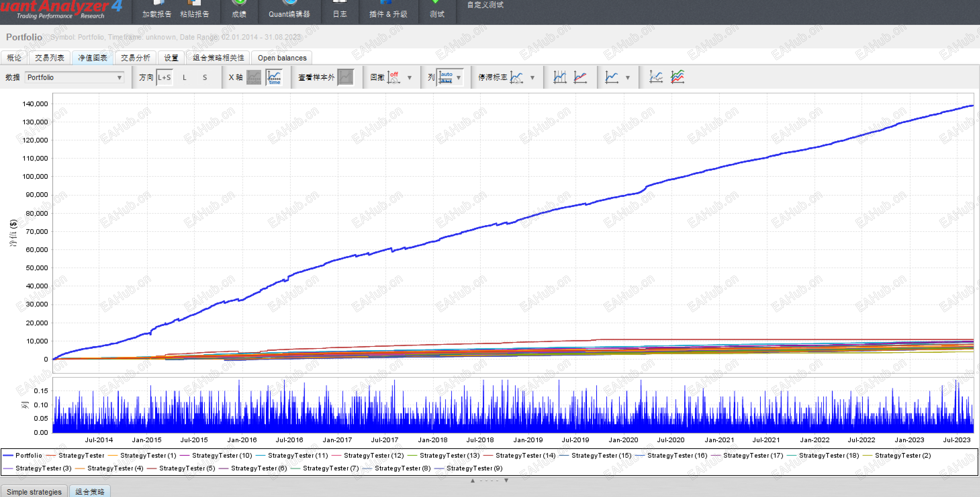Screen dimensions: 980x497
Task: Click the 测试 test toolbar button
Action: (437, 9)
